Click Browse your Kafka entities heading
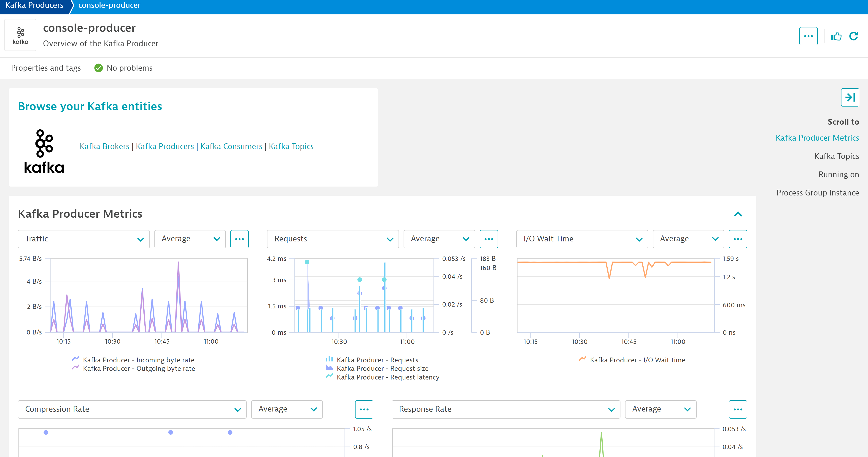 (90, 107)
